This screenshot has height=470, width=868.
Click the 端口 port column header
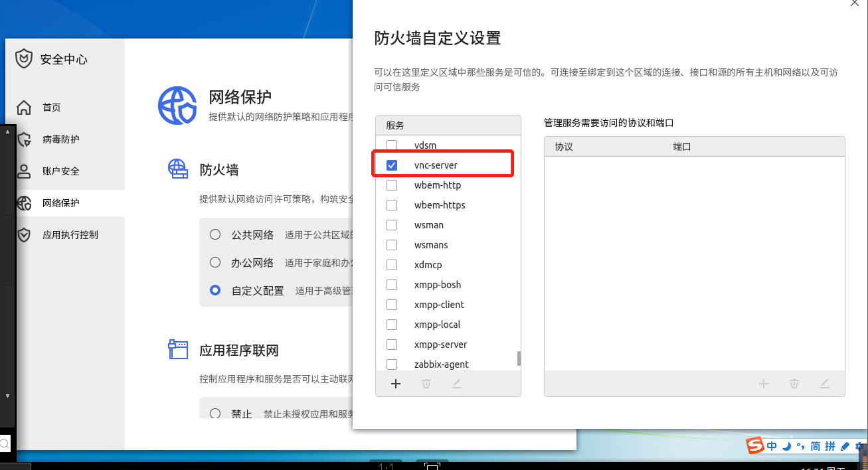click(x=682, y=147)
